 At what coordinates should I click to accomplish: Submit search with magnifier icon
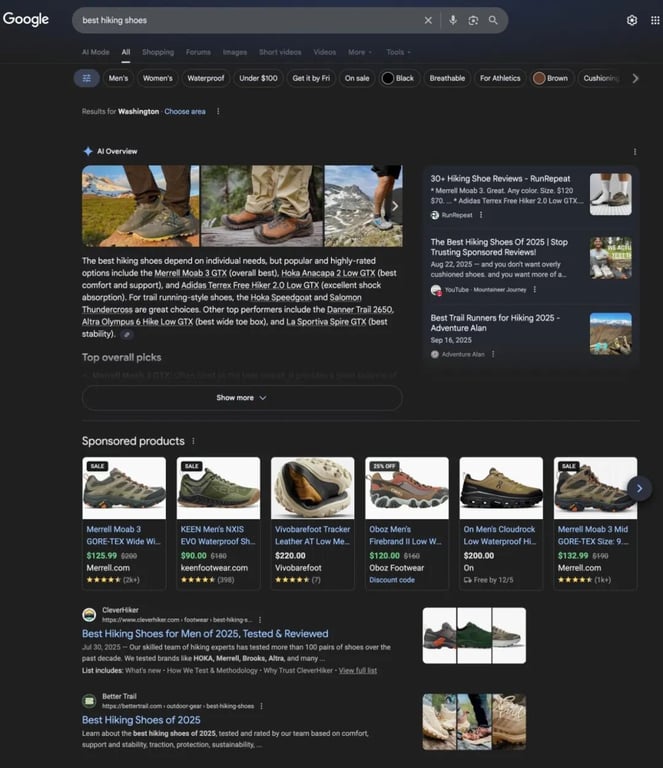[493, 20]
